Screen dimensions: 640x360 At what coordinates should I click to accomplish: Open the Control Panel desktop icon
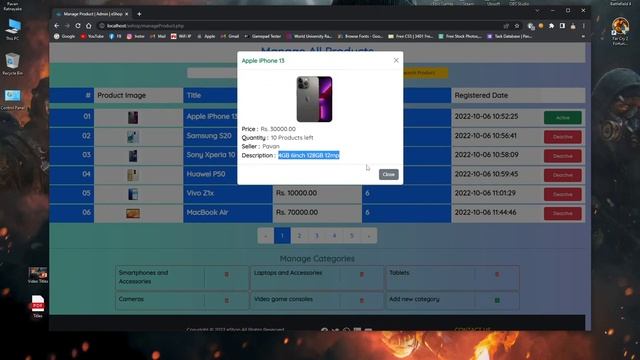13,100
